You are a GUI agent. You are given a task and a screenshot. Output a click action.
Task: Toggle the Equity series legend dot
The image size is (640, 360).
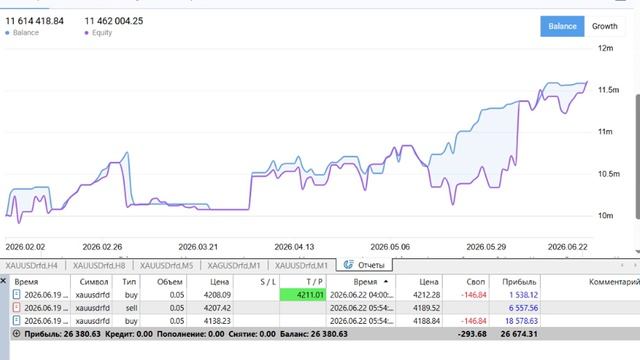(87, 33)
